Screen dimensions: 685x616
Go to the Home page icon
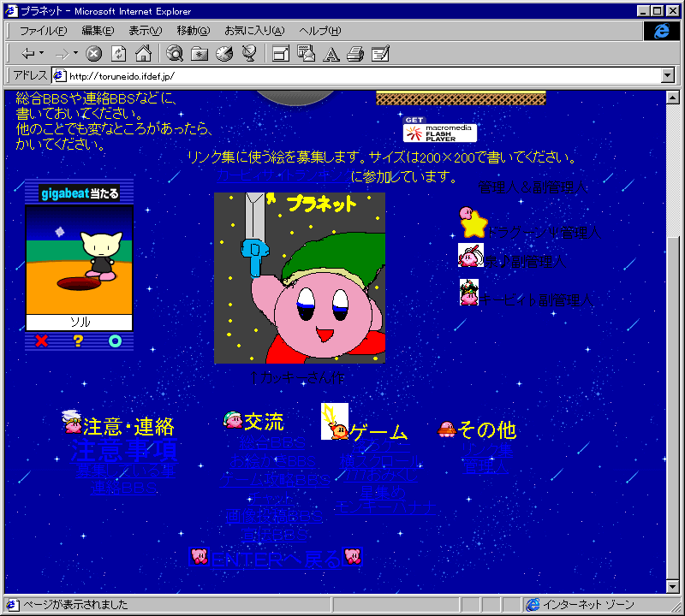[143, 54]
